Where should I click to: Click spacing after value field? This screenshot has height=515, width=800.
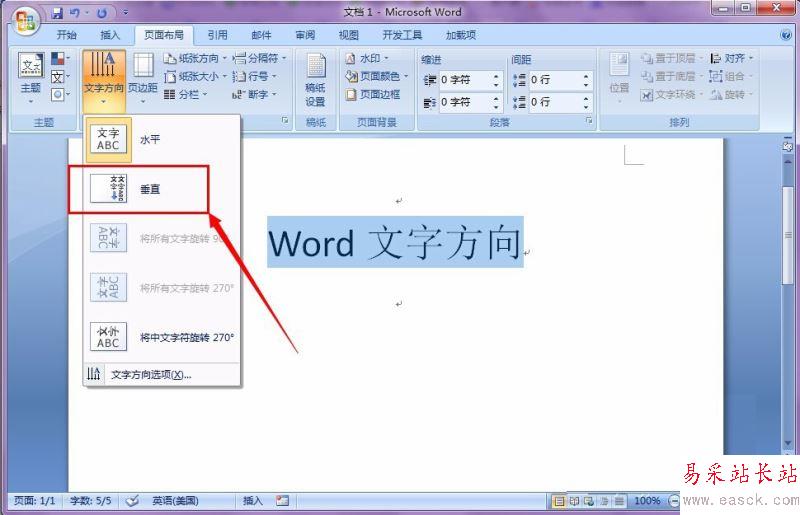tap(554, 102)
